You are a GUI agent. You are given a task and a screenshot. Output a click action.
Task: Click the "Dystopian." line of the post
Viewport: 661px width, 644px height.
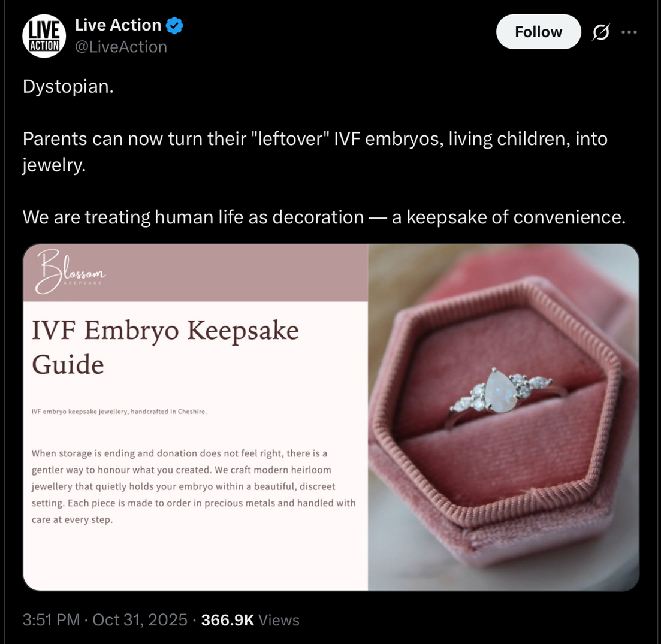click(68, 87)
